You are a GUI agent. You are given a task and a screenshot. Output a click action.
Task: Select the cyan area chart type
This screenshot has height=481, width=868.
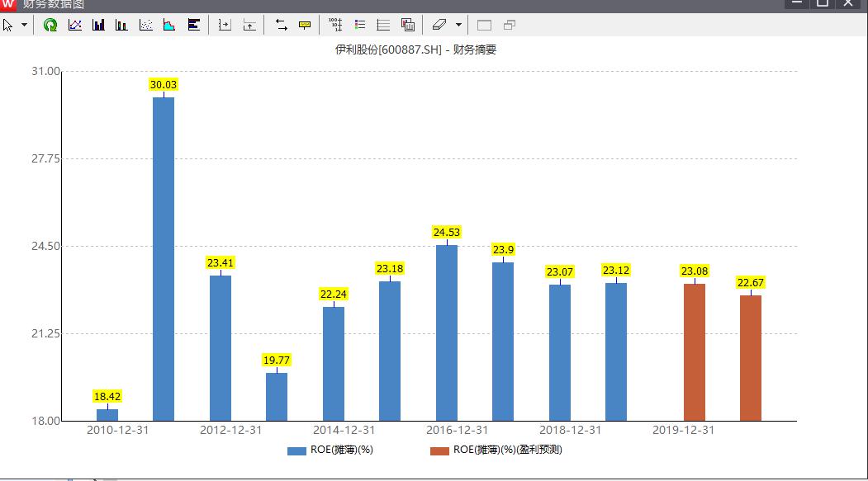click(x=169, y=26)
